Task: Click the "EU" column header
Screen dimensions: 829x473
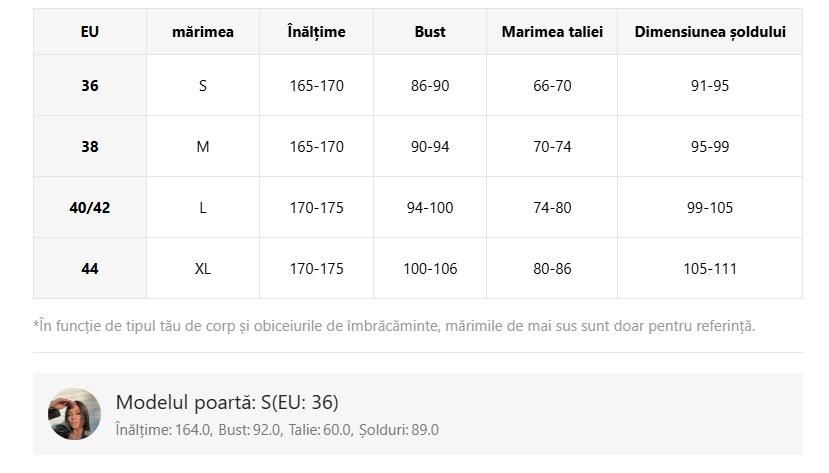Action: 90,32
